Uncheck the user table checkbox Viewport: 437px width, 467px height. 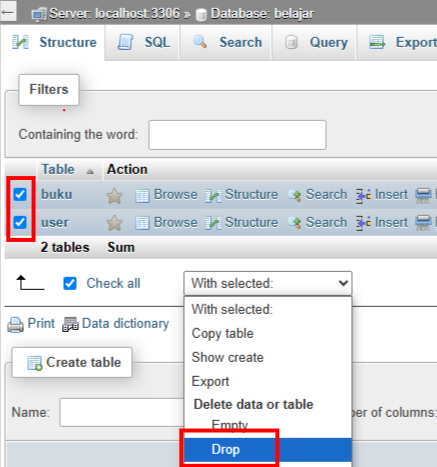coord(20,222)
